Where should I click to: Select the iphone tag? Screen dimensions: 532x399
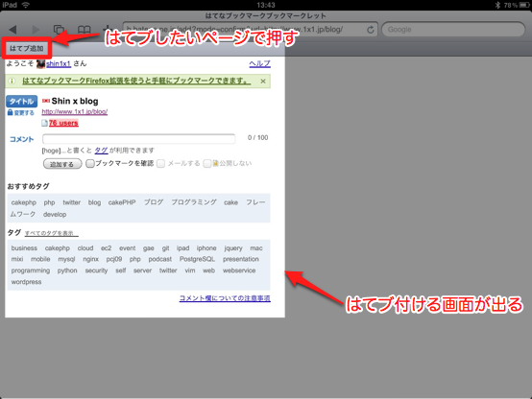206,248
